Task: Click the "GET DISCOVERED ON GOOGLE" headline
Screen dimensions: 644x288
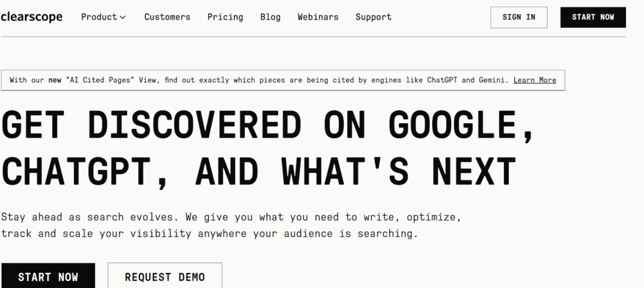Action: [x=268, y=126]
